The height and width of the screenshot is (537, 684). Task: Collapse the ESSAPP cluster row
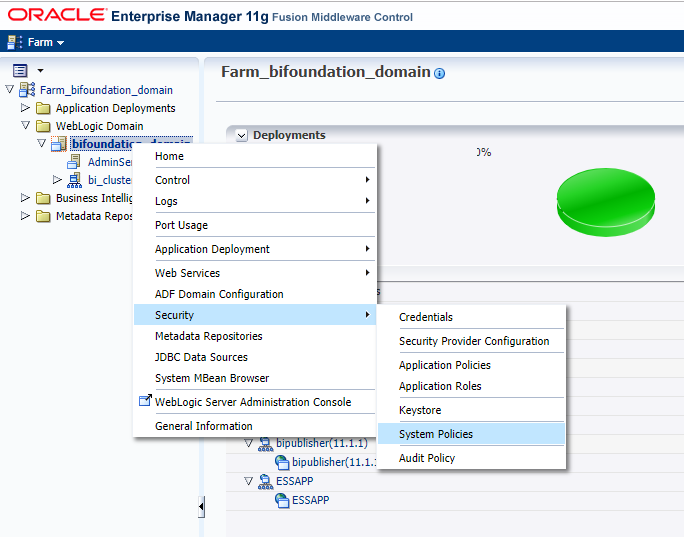coord(248,481)
